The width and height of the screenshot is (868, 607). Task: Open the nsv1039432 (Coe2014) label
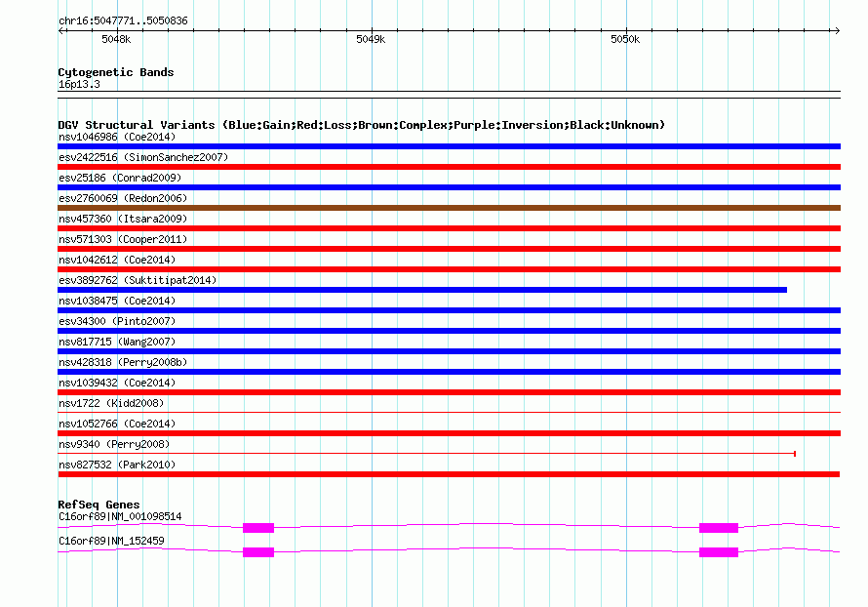coord(117,383)
